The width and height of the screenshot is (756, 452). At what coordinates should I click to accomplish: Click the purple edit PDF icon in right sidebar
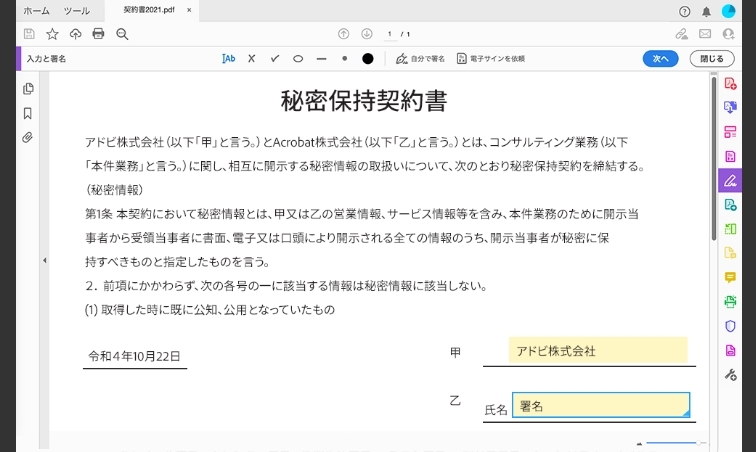pos(730,156)
